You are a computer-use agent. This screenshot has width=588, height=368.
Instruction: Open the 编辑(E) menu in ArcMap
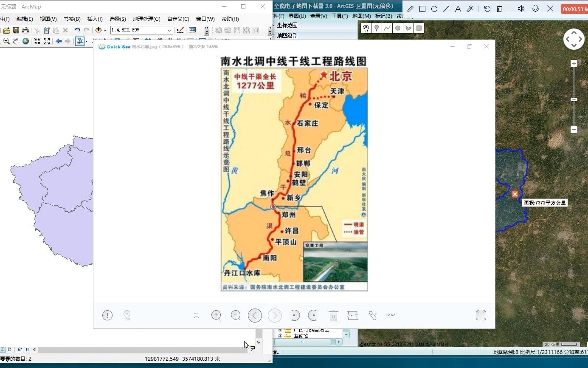(24, 19)
